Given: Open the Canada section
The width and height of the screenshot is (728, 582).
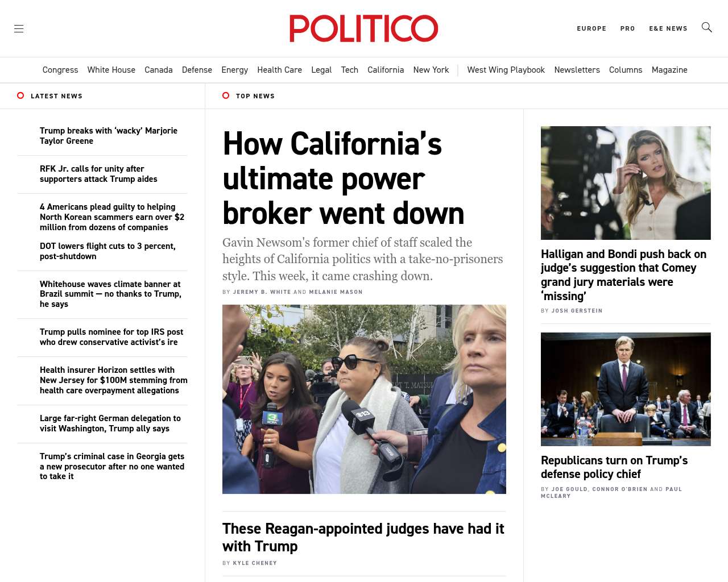Looking at the screenshot, I should (159, 70).
